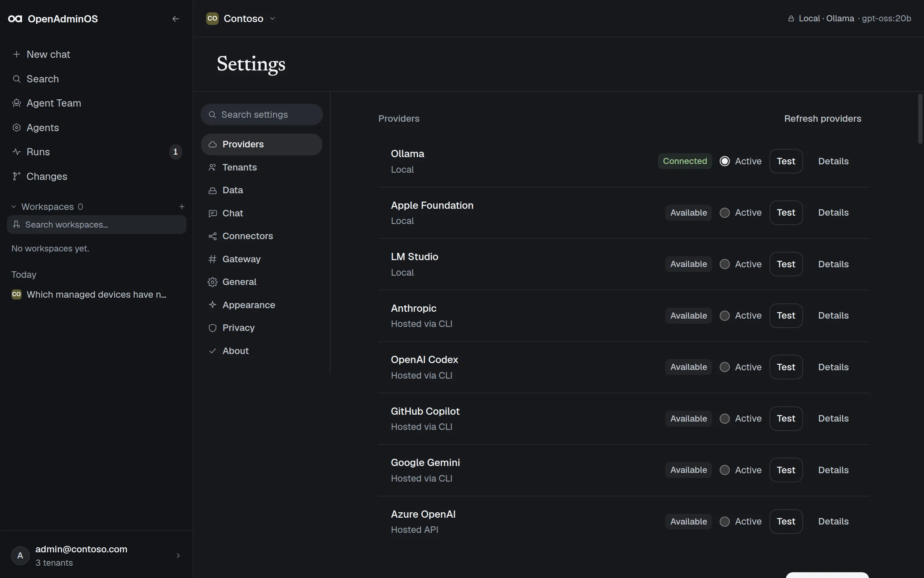Click the 'Local · Ollama · gpt-oss:20b' model label
This screenshot has height=578, width=924.
[854, 18]
